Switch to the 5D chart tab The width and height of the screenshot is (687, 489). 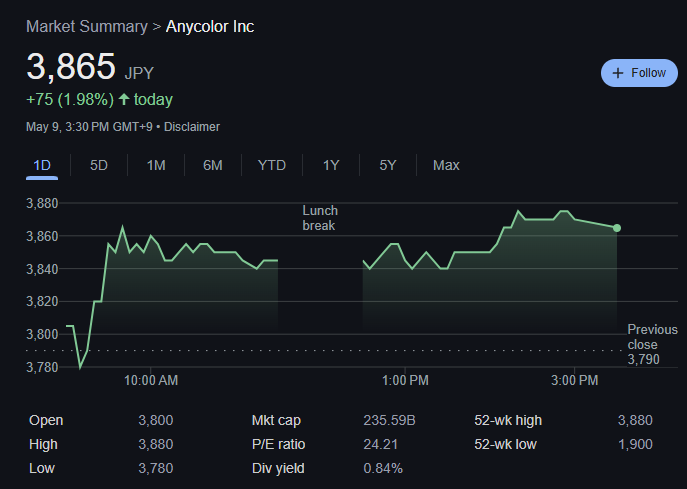[99, 165]
